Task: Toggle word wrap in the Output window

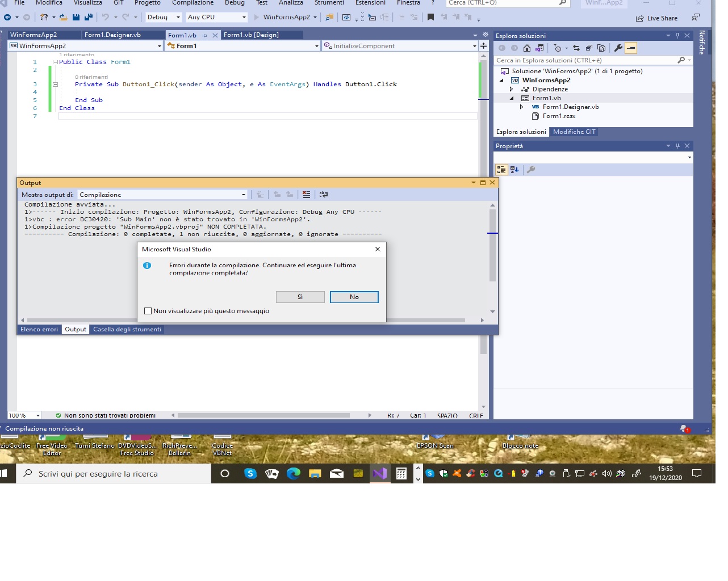Action: tap(324, 195)
